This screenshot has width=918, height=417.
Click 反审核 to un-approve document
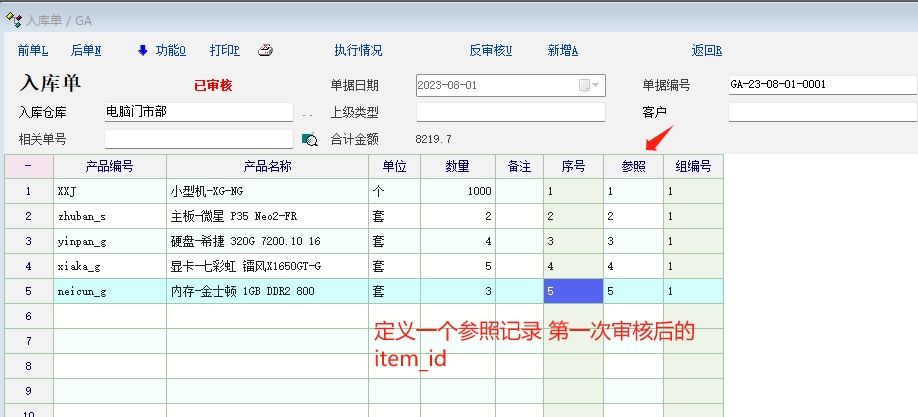tap(490, 51)
